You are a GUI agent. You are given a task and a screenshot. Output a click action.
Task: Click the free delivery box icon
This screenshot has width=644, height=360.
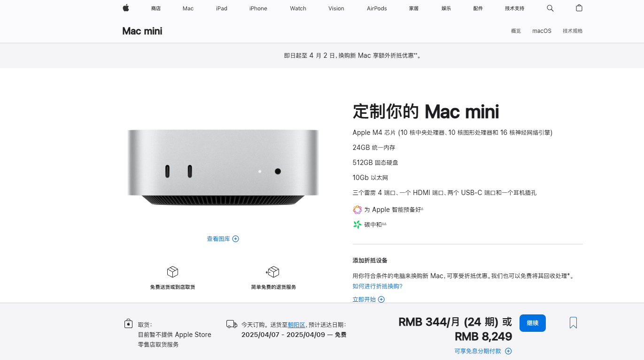[x=172, y=272]
